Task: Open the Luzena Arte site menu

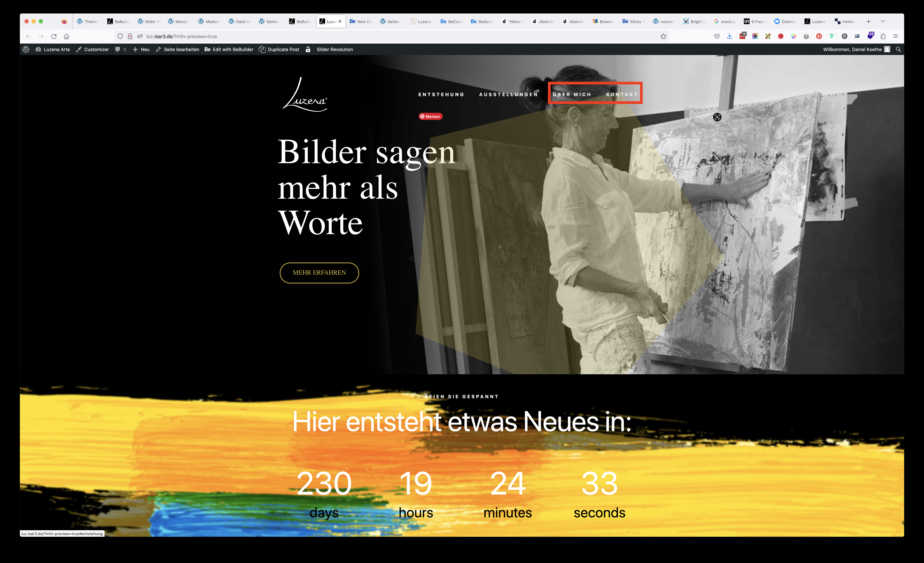Action: (52, 49)
